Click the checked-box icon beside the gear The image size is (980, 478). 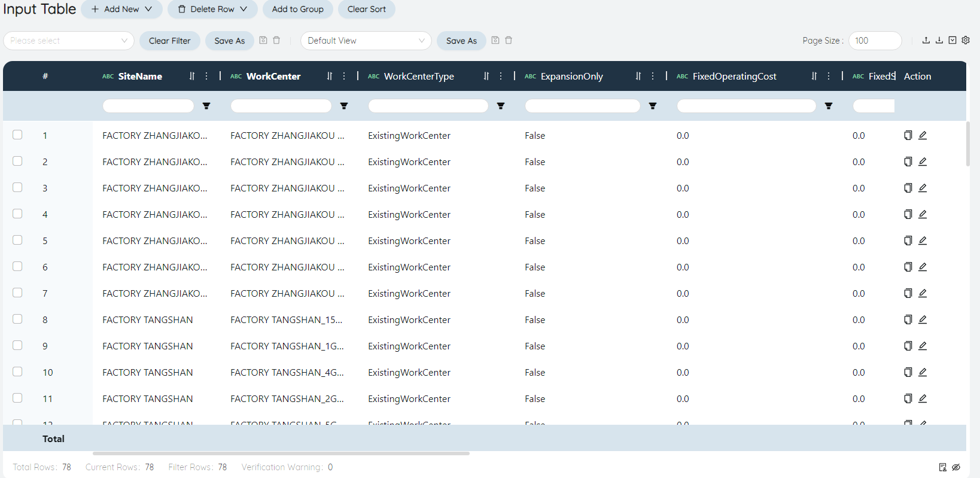coord(952,40)
